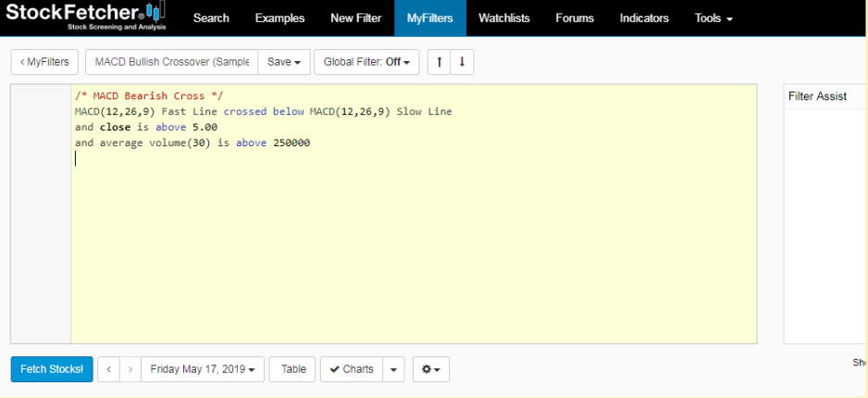Expand the Charts options dropdown arrow
The height and width of the screenshot is (398, 868).
click(x=393, y=369)
